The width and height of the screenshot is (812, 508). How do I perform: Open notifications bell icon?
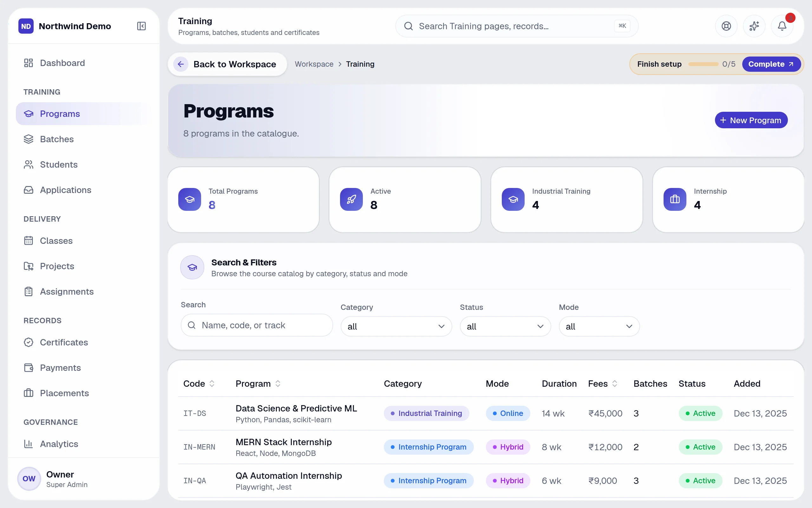point(782,26)
